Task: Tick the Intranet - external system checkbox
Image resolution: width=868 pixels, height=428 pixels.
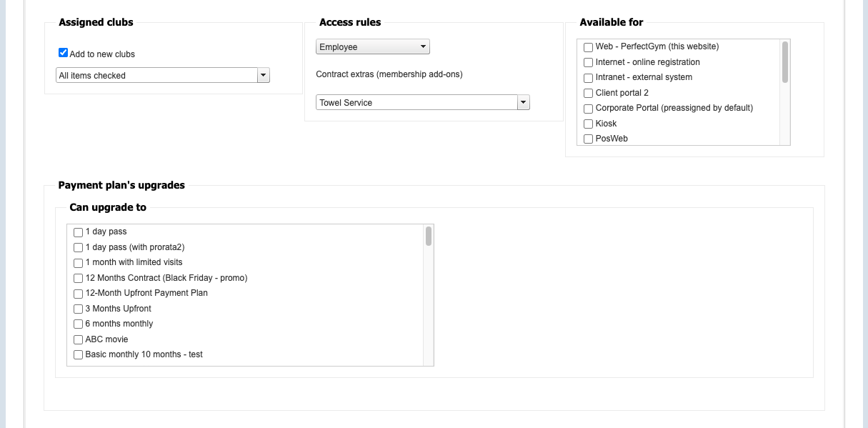Action: click(588, 78)
